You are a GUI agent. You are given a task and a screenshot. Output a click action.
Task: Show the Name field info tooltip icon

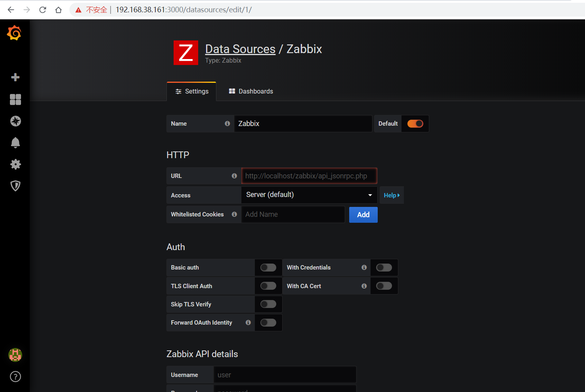pyautogui.click(x=227, y=124)
